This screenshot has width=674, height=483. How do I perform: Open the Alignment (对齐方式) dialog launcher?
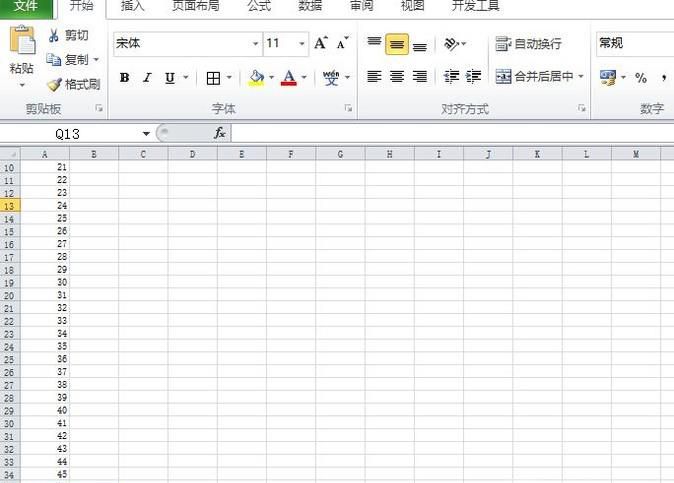(x=582, y=108)
